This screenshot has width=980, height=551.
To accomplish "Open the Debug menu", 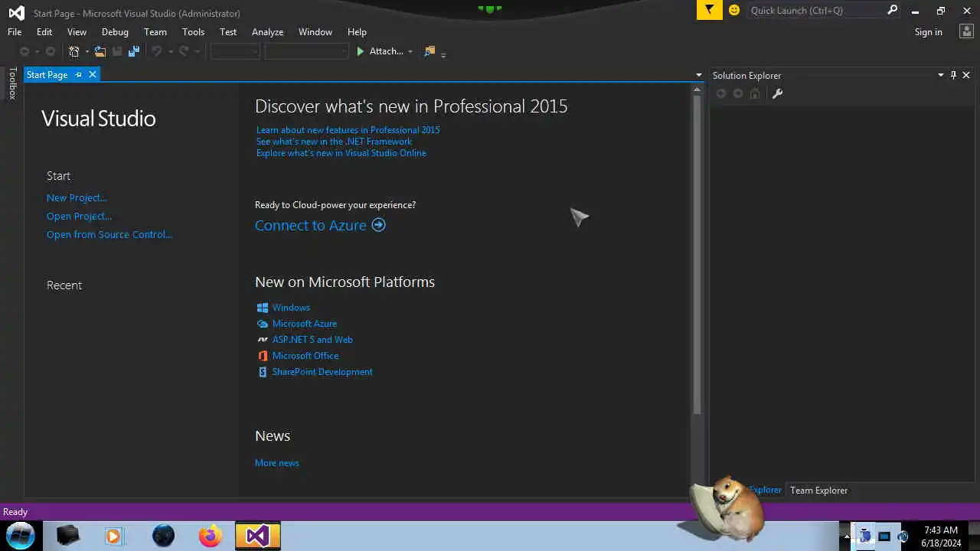I will coord(115,31).
